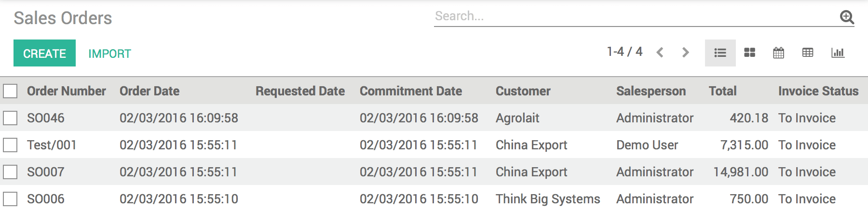Viewport: 868px width, 211px height.
Task: Switch to kanban view
Action: coord(749,53)
